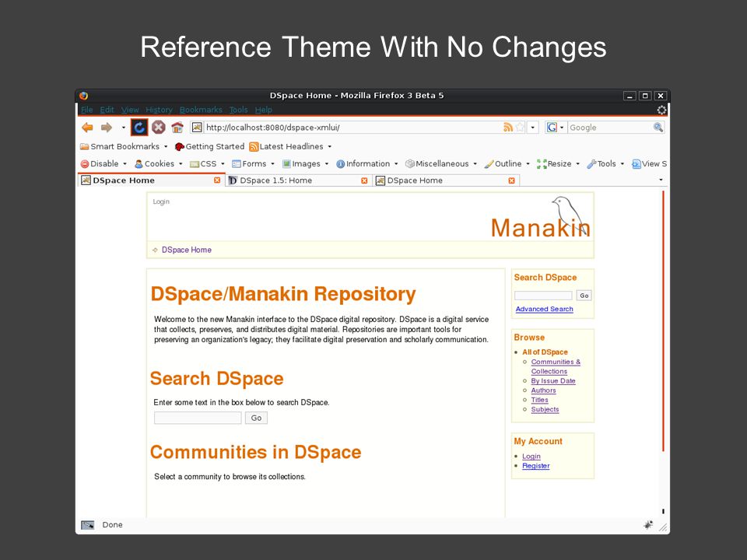The image size is (747, 560).
Task: Close the first DSpace Home tab
Action: click(x=217, y=180)
